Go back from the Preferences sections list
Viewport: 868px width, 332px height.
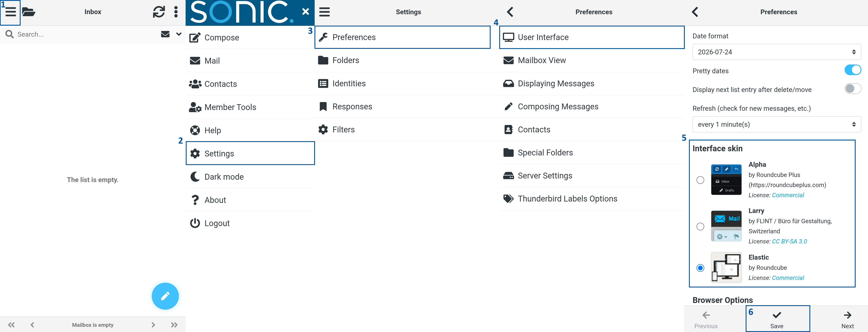coord(510,12)
